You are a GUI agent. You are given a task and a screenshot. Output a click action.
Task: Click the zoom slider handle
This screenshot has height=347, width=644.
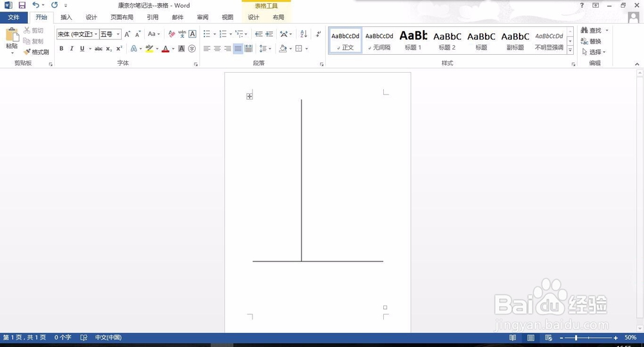[x=576, y=337]
